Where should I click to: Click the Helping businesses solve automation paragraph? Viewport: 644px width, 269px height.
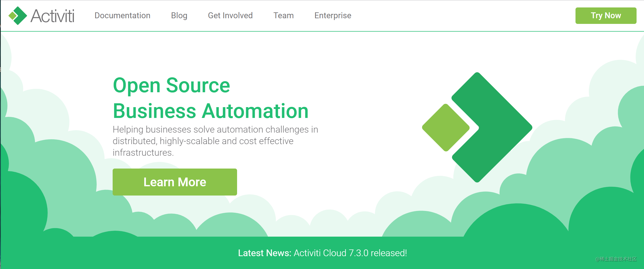click(x=215, y=141)
